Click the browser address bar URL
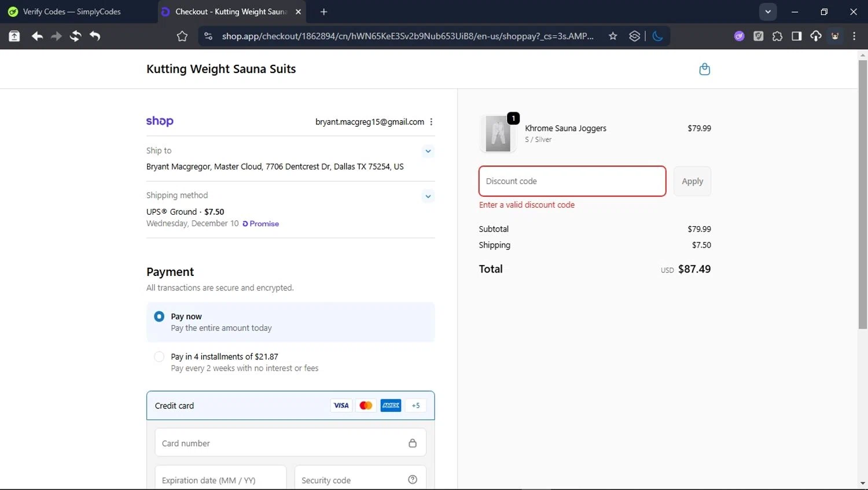This screenshot has height=490, width=868. 408,36
